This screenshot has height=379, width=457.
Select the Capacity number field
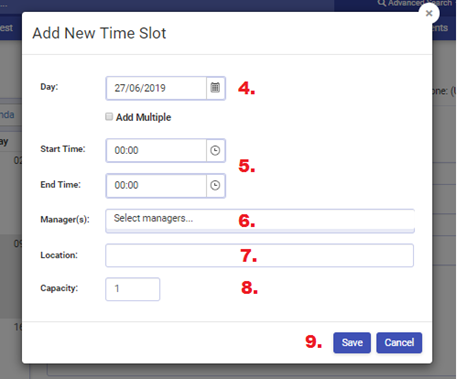[133, 289]
